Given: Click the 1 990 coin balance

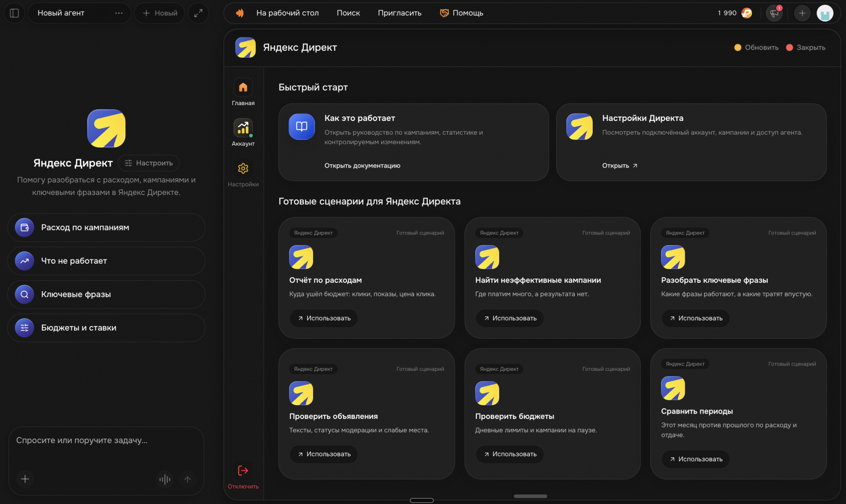Looking at the screenshot, I should pyautogui.click(x=734, y=13).
